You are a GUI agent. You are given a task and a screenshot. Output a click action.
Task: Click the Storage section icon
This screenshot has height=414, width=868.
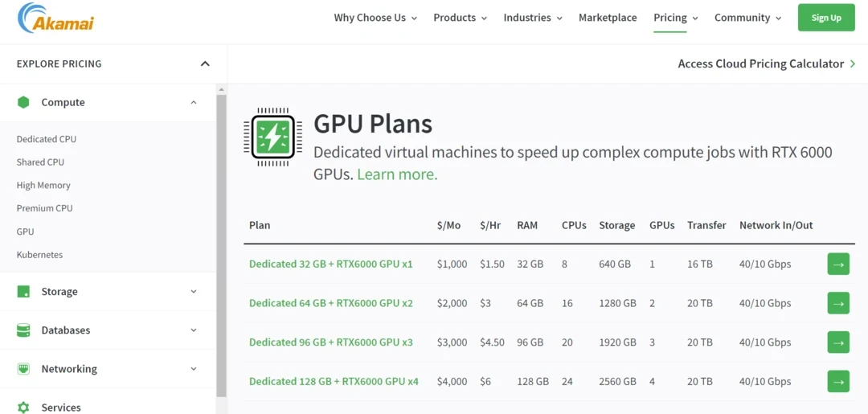[23, 292]
